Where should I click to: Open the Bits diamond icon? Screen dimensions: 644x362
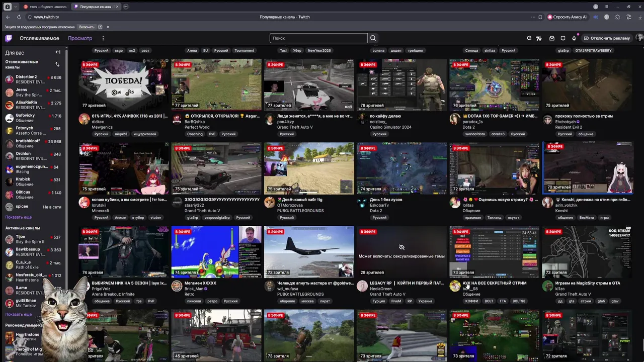574,38
